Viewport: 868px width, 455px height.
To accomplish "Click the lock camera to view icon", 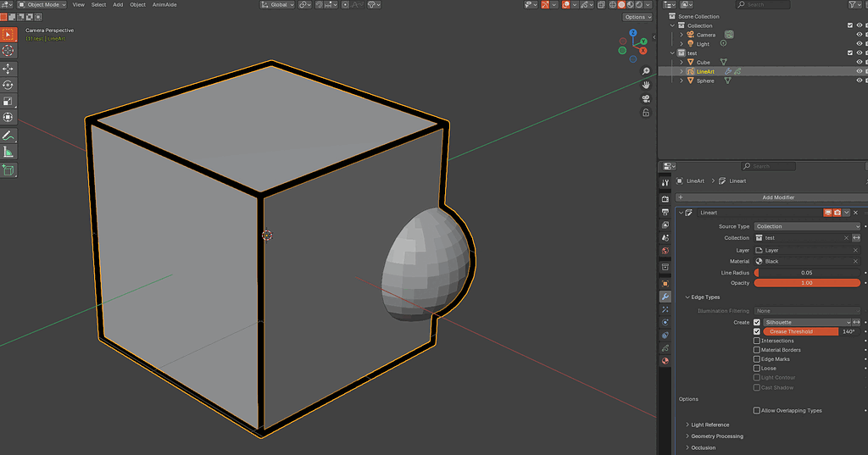I will (x=645, y=113).
